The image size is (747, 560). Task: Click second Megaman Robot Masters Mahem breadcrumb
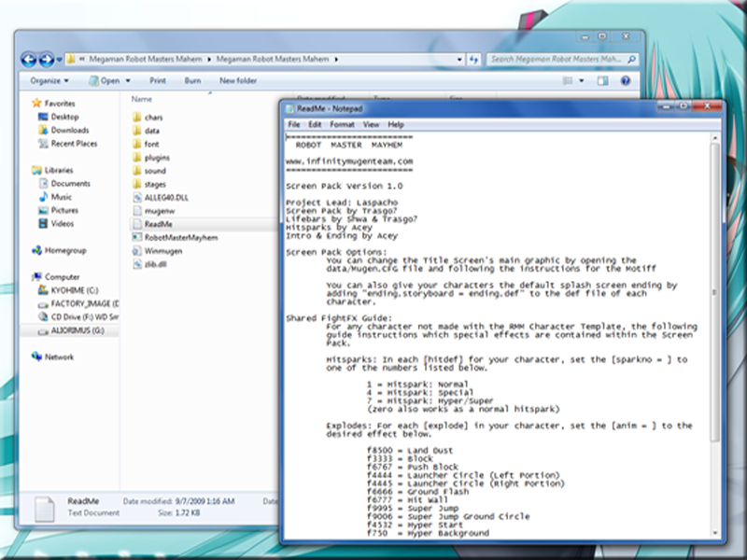tap(273, 60)
